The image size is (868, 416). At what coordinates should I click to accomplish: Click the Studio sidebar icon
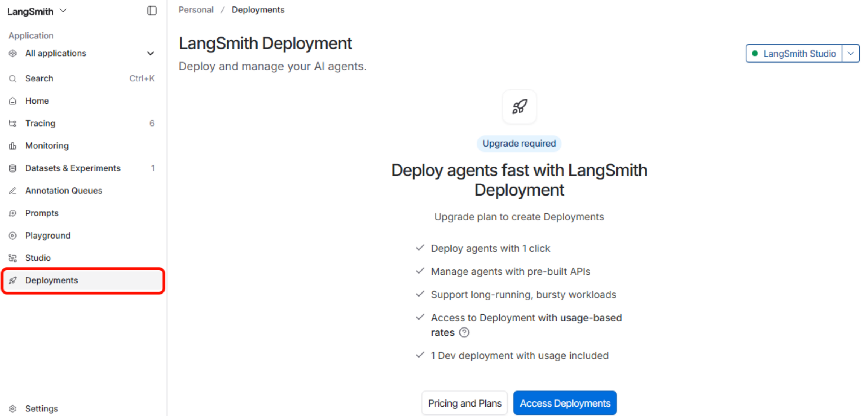(13, 258)
